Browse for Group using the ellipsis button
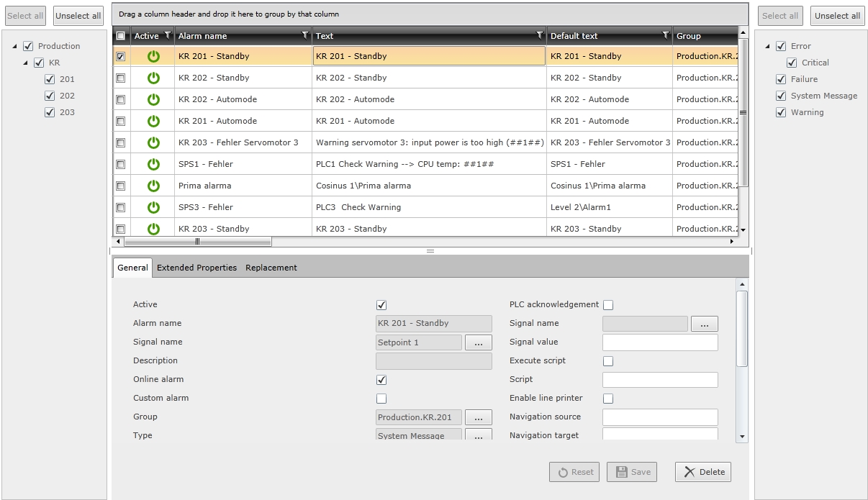This screenshot has width=868, height=500. (479, 417)
